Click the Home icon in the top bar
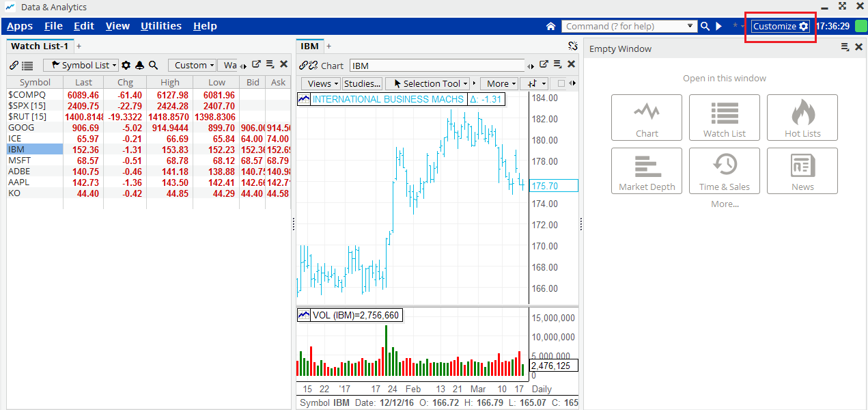 (550, 26)
